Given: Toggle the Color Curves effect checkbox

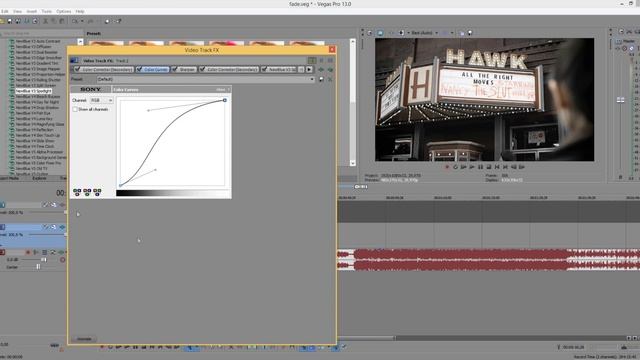Looking at the screenshot, I should (x=139, y=69).
